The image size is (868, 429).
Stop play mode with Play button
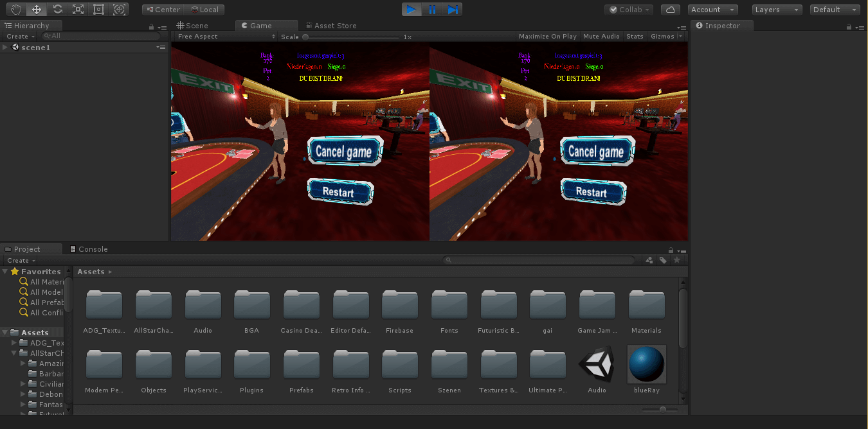click(411, 10)
